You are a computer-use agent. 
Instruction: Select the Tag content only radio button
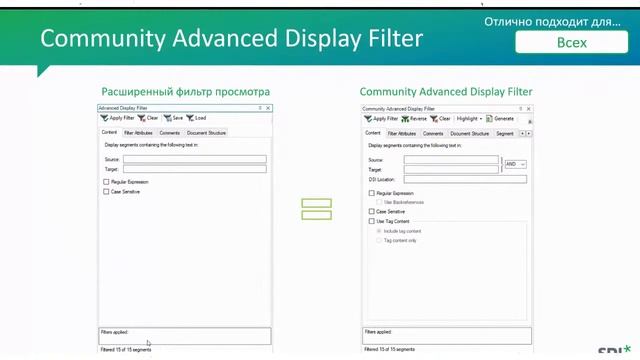[x=379, y=240]
